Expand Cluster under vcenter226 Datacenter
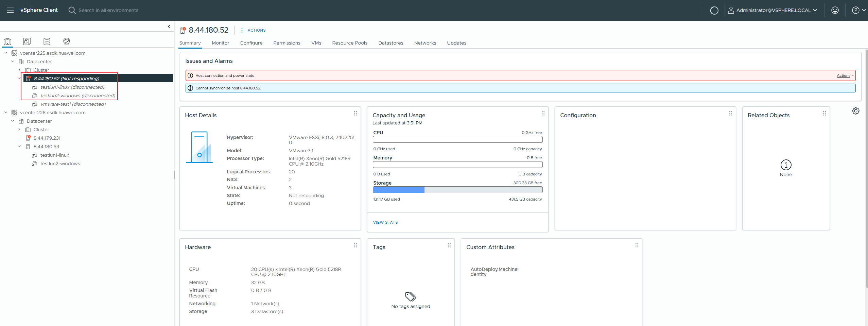 (x=19, y=130)
